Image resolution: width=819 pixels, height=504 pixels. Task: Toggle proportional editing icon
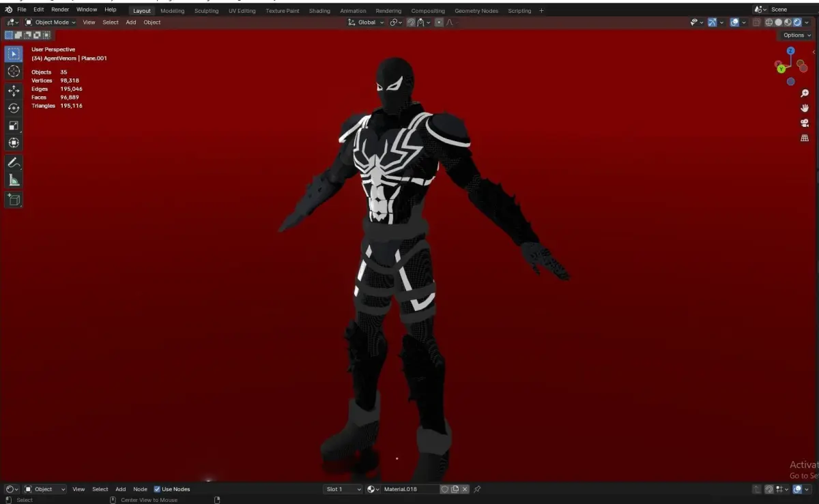point(439,23)
